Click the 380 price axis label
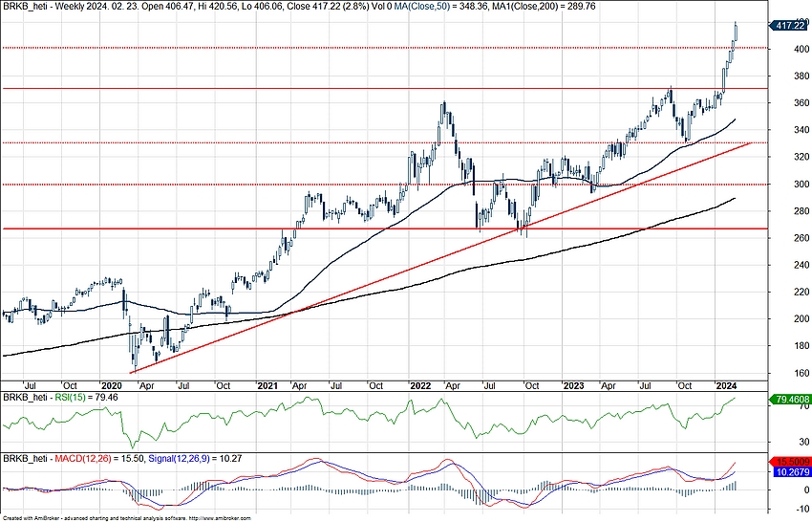 point(802,76)
